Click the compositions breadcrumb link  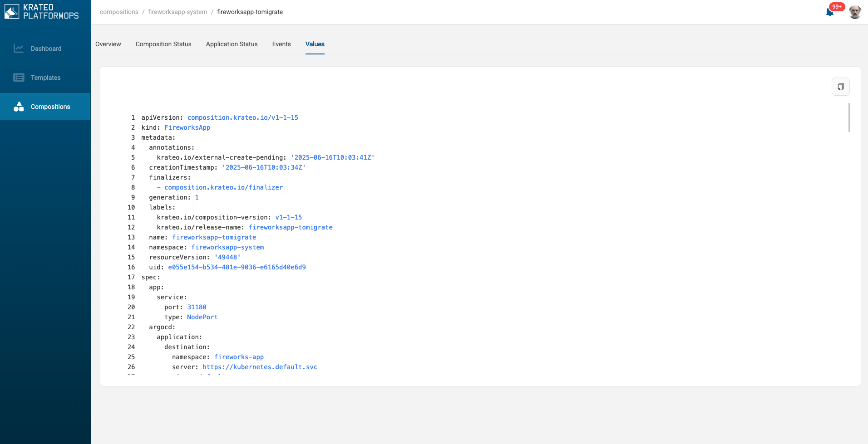click(119, 12)
